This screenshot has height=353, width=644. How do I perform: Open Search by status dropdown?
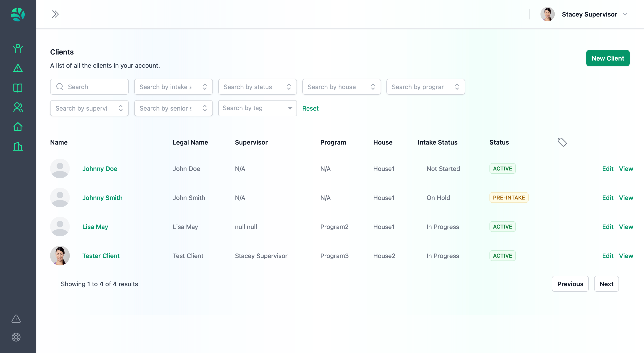point(257,87)
